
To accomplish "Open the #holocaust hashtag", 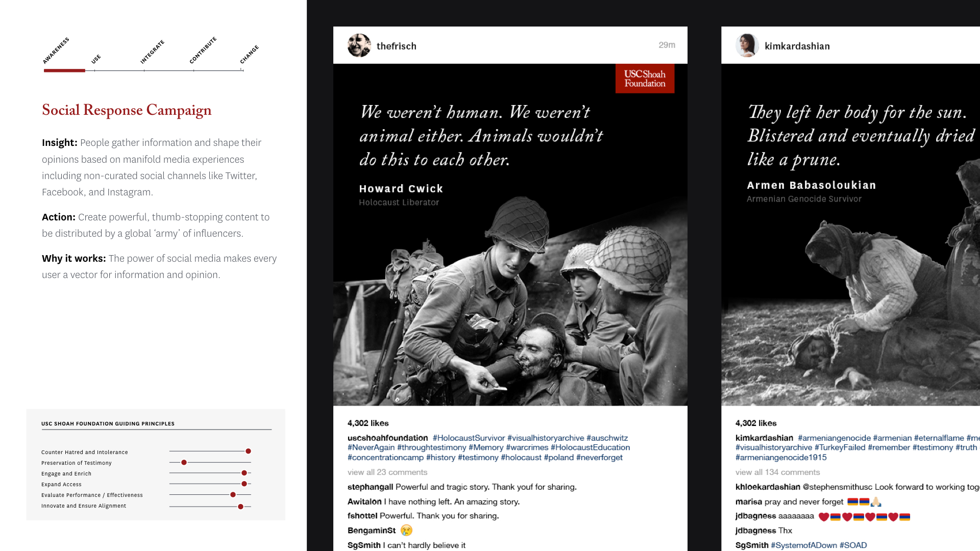I will [x=521, y=458].
